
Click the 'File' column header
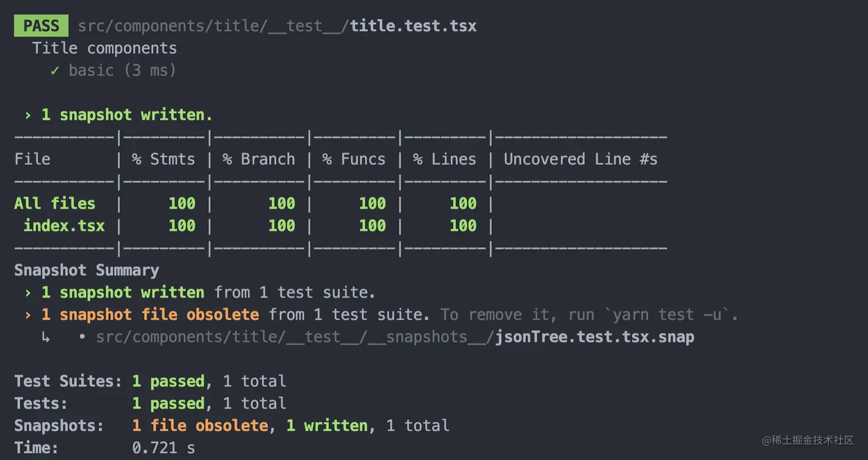click(x=32, y=159)
